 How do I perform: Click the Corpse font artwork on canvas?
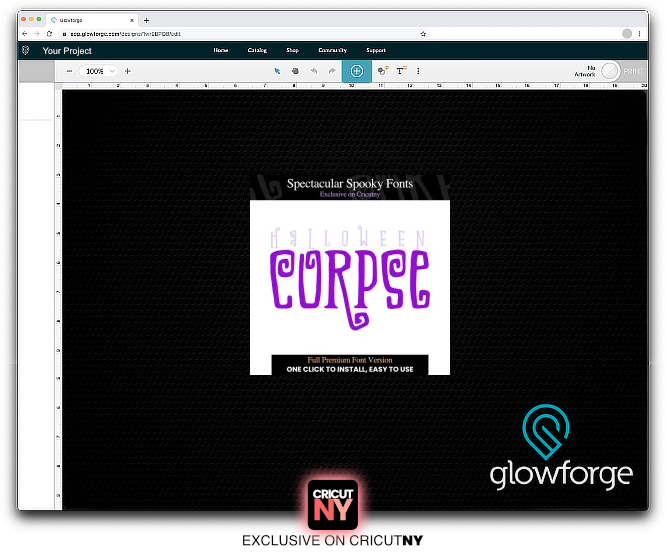(x=350, y=274)
